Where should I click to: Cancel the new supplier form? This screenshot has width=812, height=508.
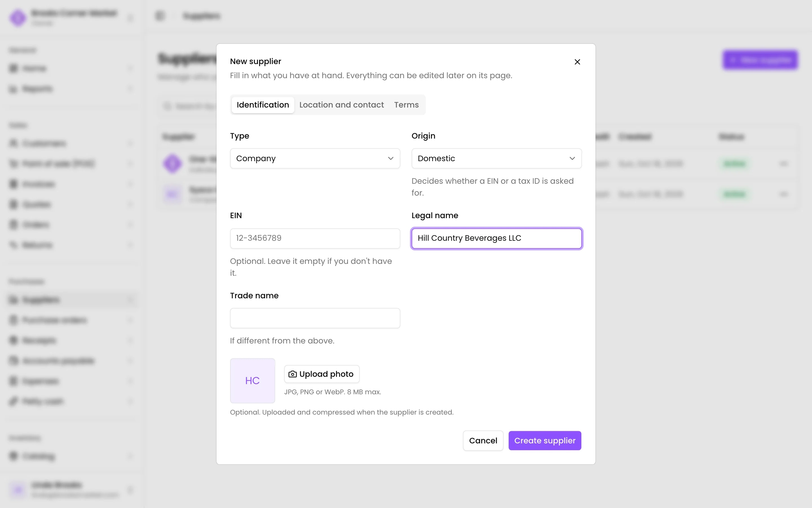[x=483, y=441]
